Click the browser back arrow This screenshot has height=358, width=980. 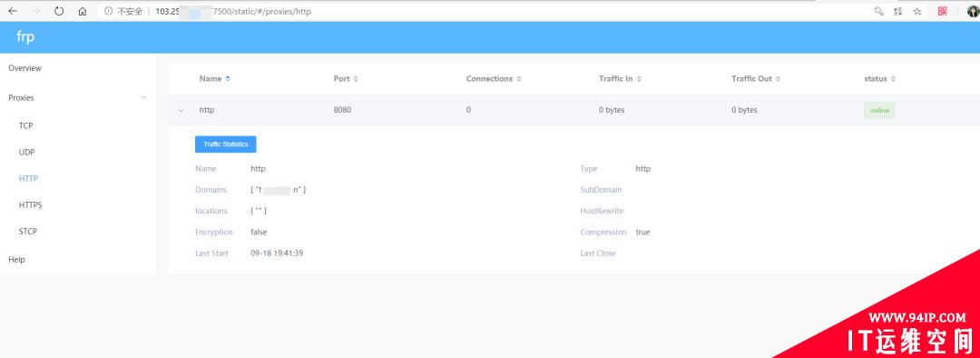pyautogui.click(x=13, y=11)
